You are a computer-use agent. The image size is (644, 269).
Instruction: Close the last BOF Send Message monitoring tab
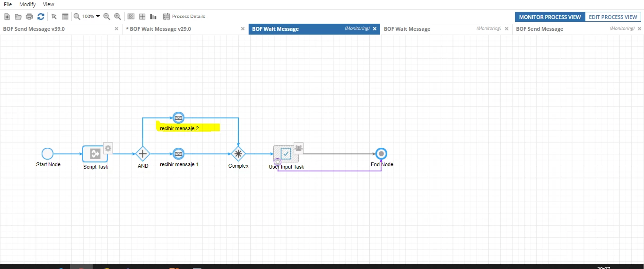click(x=639, y=28)
